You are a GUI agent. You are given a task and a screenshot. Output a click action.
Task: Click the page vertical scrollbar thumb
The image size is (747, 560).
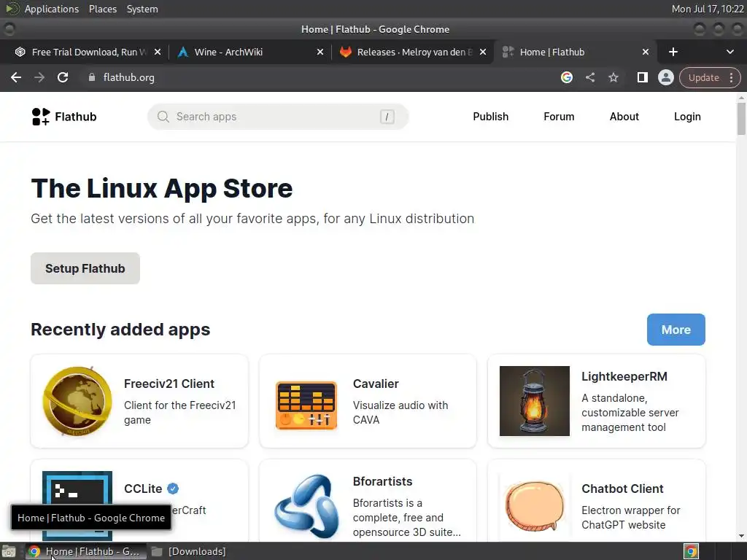pyautogui.click(x=741, y=119)
